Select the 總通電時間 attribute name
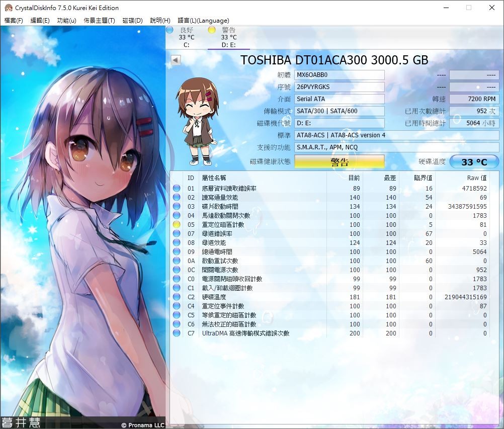This screenshot has width=504, height=429. (217, 251)
